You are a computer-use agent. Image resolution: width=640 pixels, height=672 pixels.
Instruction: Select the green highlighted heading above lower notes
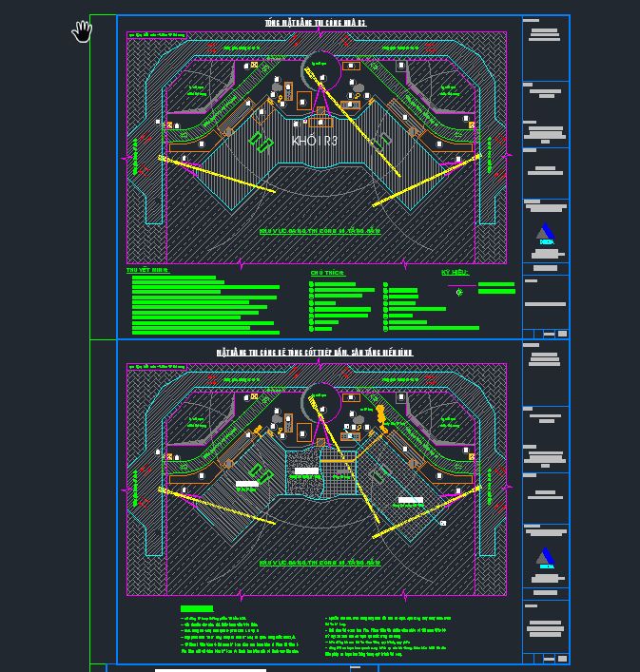coord(197,608)
